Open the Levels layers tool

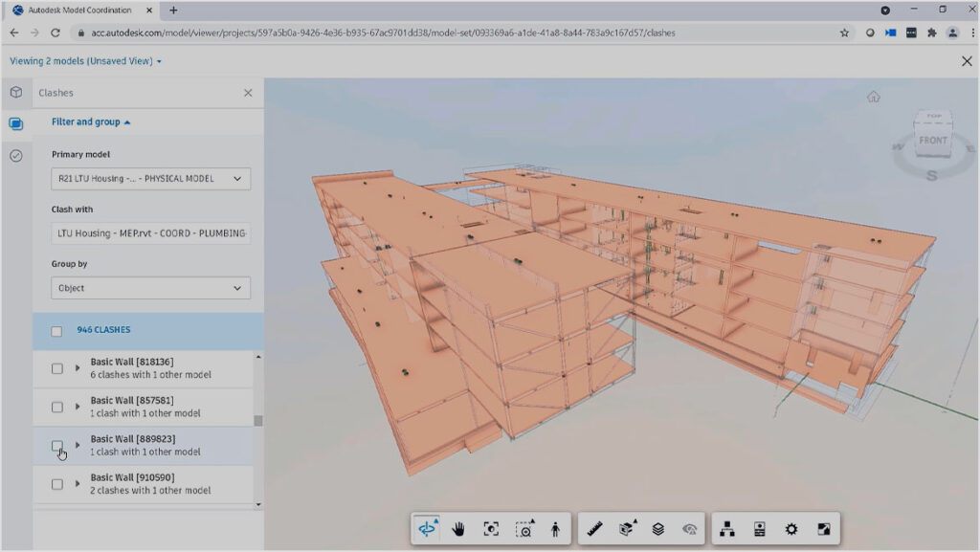(658, 529)
